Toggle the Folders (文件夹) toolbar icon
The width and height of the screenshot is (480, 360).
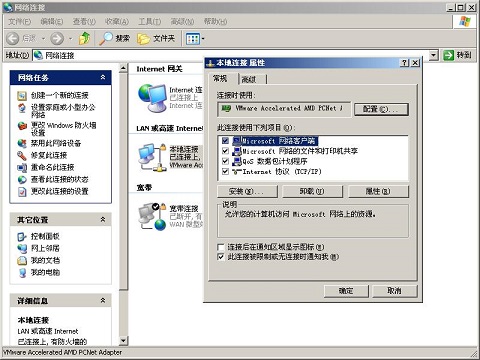click(x=143, y=39)
